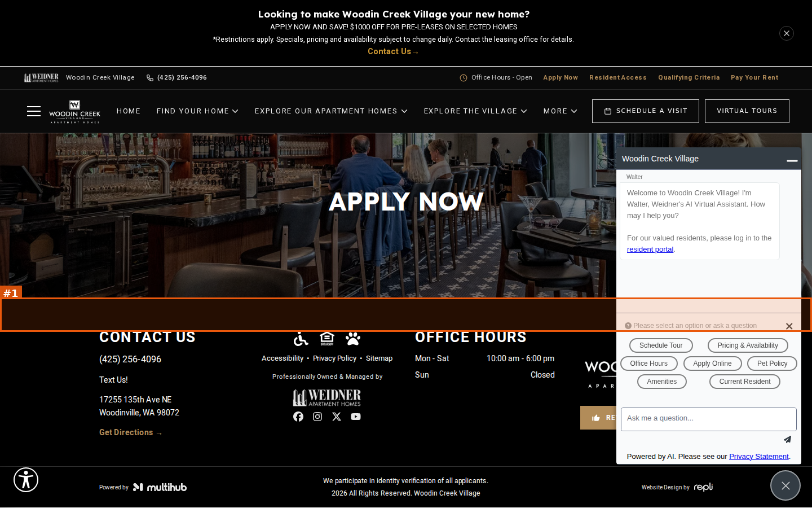
Task: Focus the Ask me a question field
Action: [709, 419]
